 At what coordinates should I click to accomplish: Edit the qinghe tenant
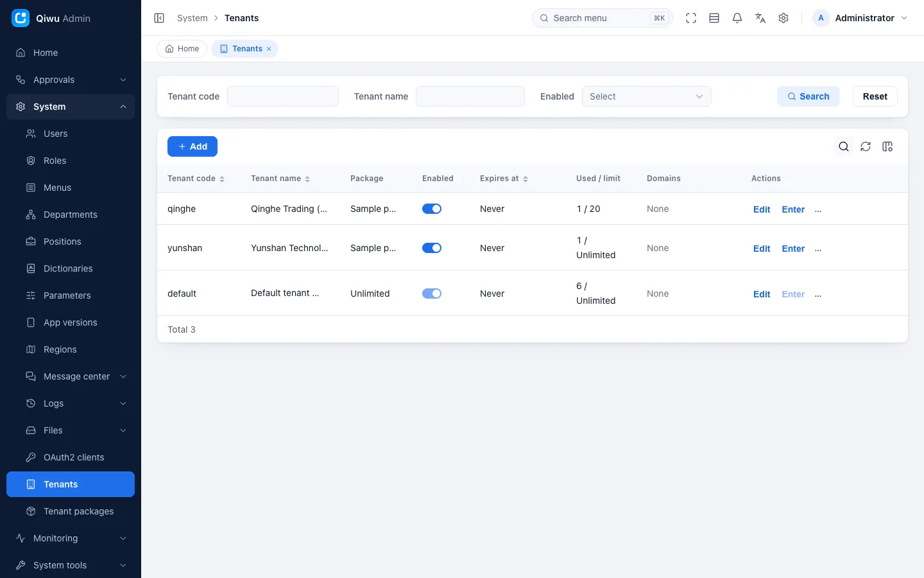pyautogui.click(x=762, y=209)
